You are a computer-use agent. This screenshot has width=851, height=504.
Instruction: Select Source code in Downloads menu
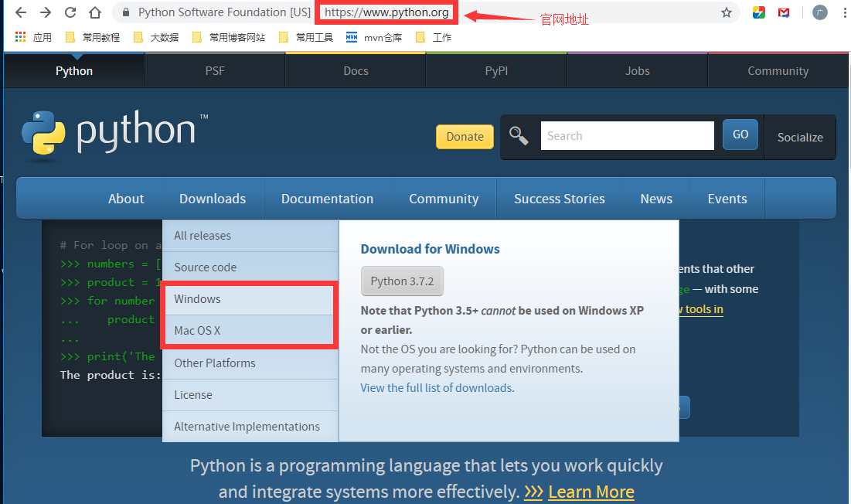pyautogui.click(x=250, y=267)
